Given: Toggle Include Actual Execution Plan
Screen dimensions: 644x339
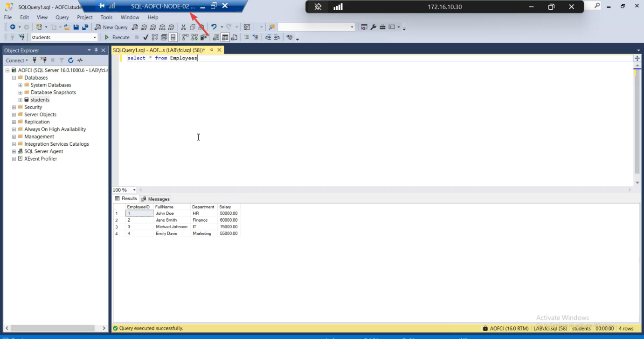Looking at the screenshot, I should pyautogui.click(x=185, y=37).
